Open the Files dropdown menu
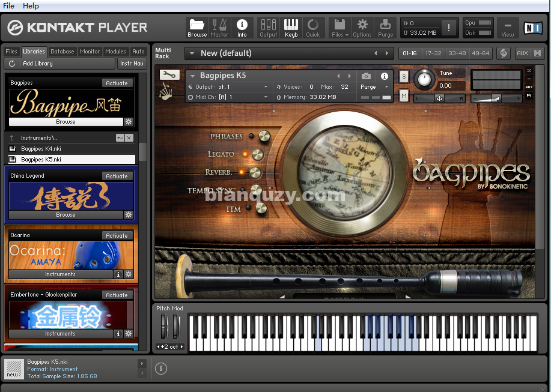551x392 pixels. click(x=340, y=28)
